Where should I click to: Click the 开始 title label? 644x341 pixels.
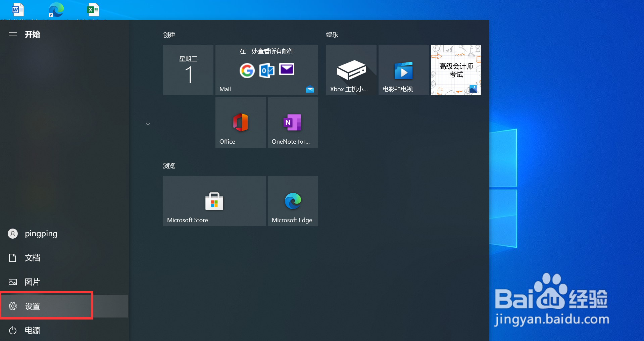32,34
